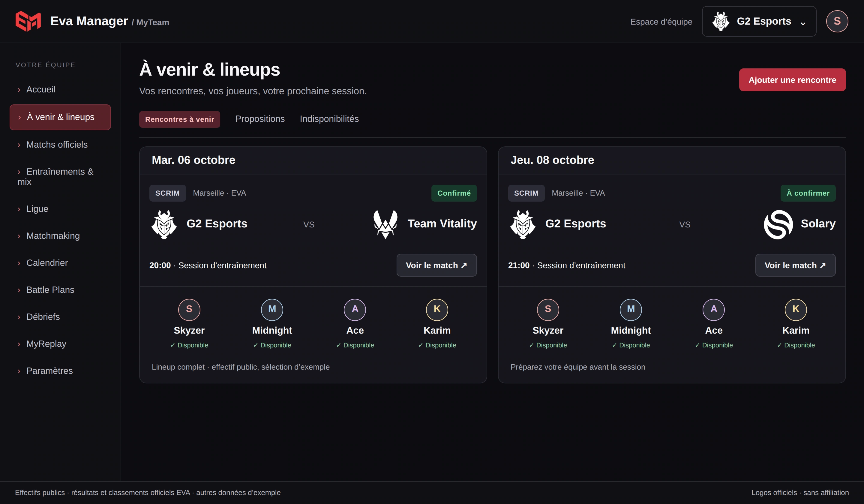Viewport: 864px width, 504px height.
Task: Click the Team Vitality logo
Action: point(385,224)
